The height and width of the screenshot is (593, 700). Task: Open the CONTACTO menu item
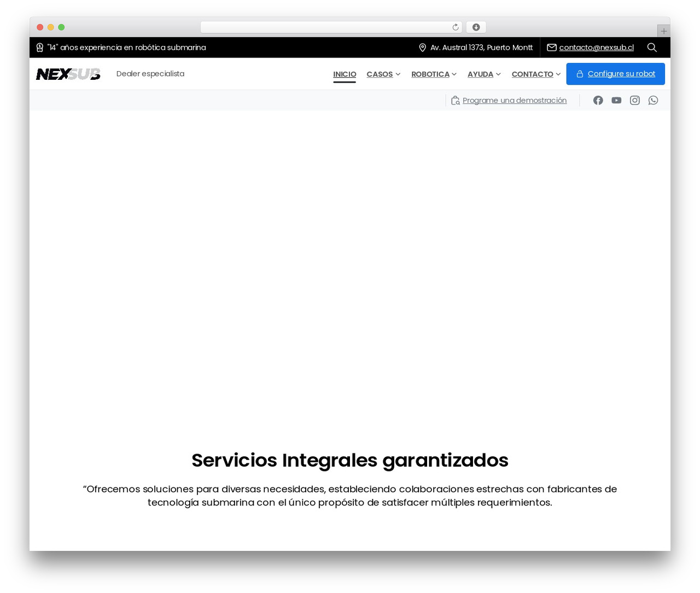[x=533, y=74]
